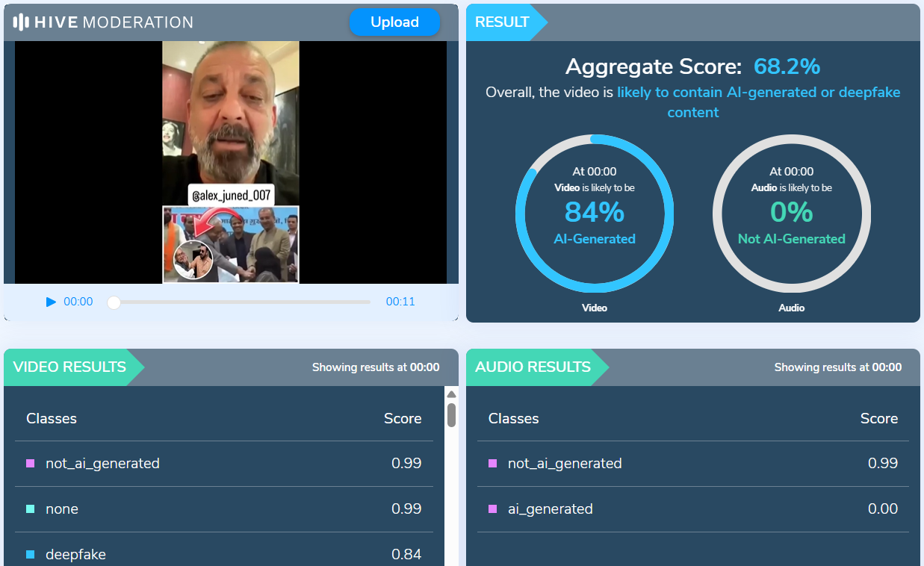Viewport: 924px width, 566px height.
Task: Click the 0% audio Not AI-Generated gauge
Action: coord(791,214)
